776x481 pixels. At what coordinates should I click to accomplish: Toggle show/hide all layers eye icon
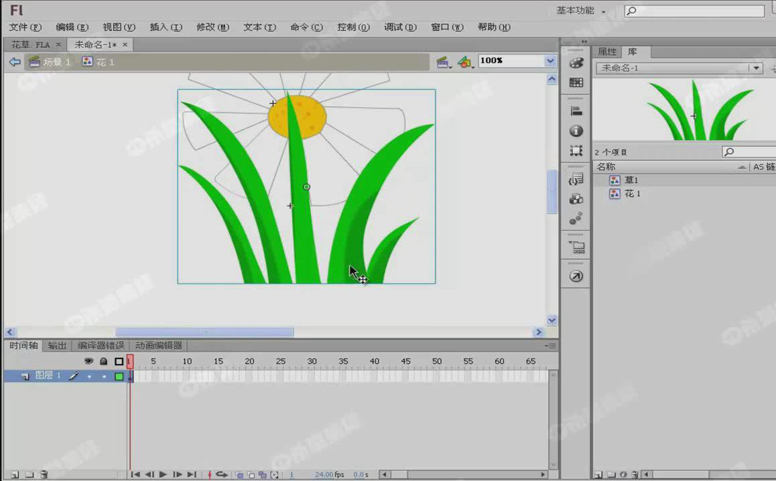88,361
